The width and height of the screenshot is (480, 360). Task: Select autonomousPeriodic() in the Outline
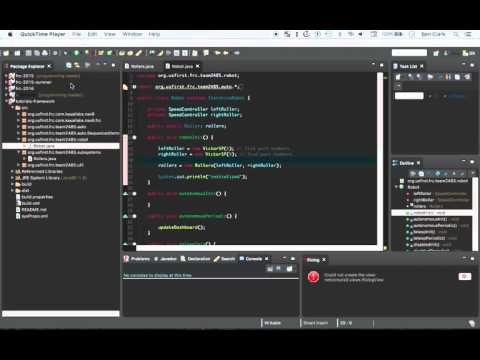tap(435, 226)
